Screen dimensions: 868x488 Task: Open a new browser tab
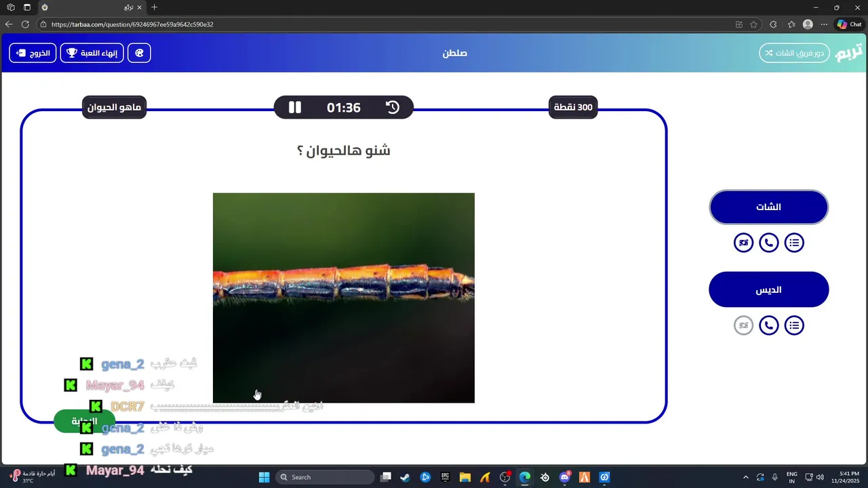coord(154,7)
